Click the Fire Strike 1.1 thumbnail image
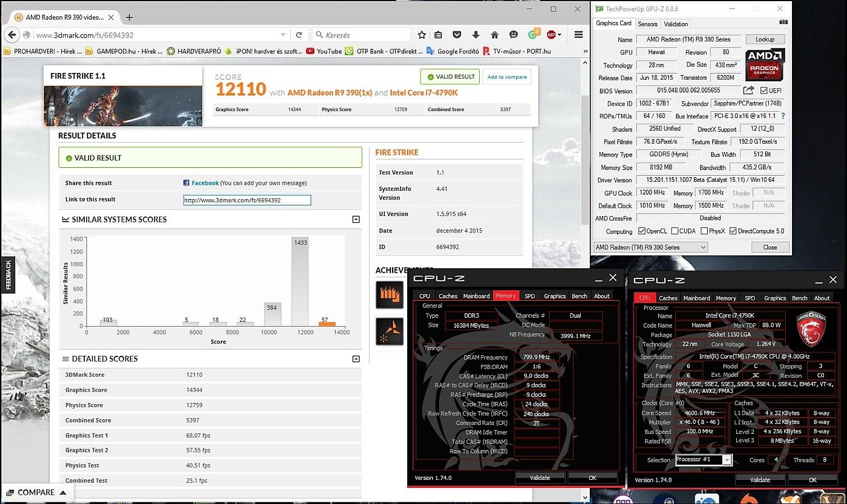Screen dimensions: 847x504 (123, 106)
